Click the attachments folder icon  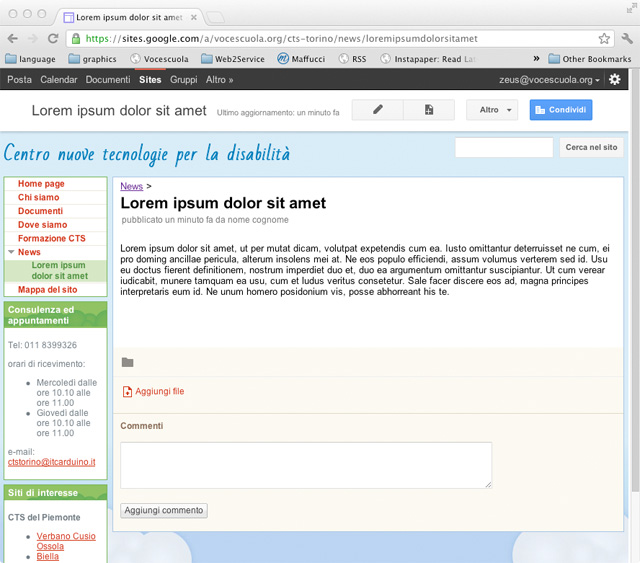tap(127, 363)
